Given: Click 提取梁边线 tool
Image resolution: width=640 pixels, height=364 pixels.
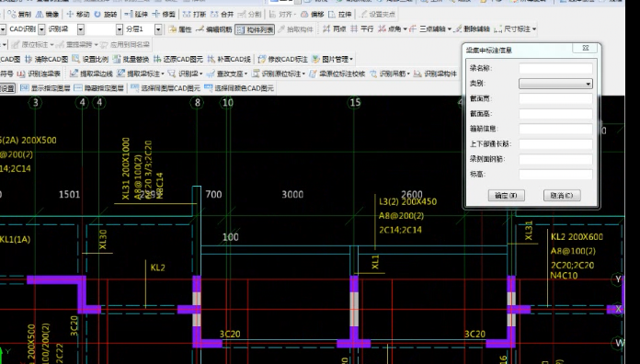Looking at the screenshot, I should pos(91,74).
